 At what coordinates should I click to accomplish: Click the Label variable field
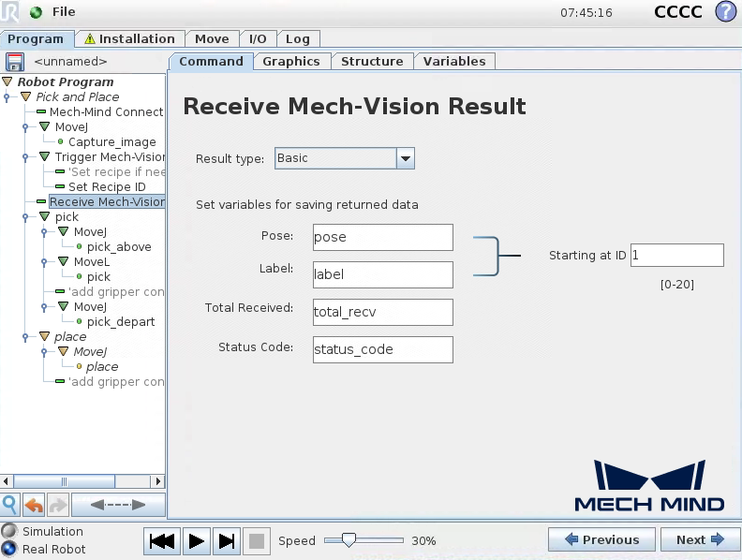383,274
